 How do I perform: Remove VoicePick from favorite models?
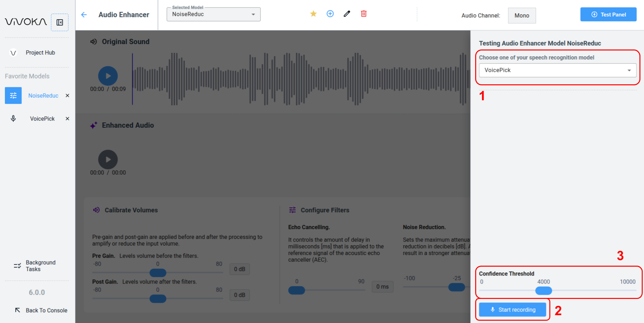[67, 119]
